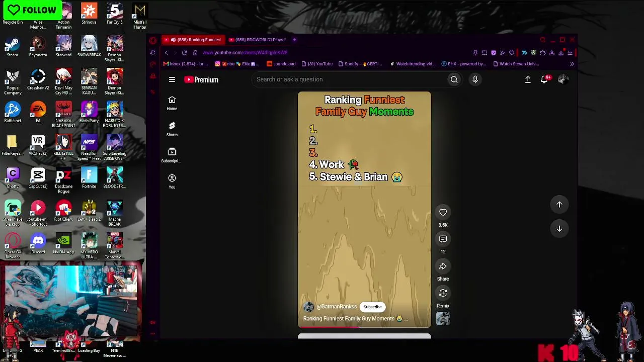Viewport: 644px width, 362px height.
Task: Bookmark the page with the heart icon
Action: [x=512, y=53]
